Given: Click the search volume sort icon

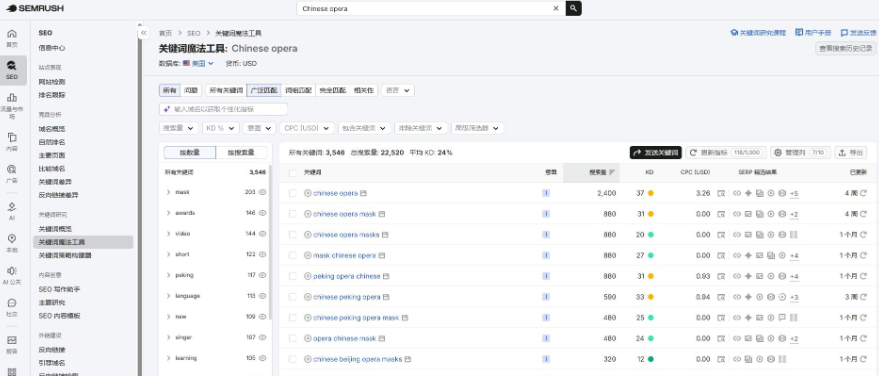Looking at the screenshot, I should pos(612,173).
